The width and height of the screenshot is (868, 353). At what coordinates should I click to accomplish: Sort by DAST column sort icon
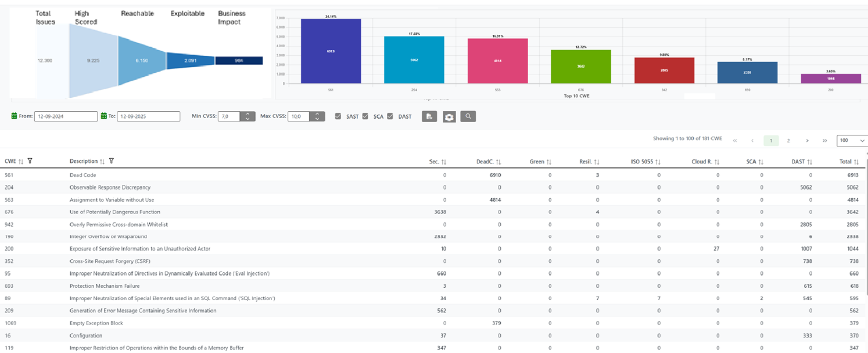[809, 162]
